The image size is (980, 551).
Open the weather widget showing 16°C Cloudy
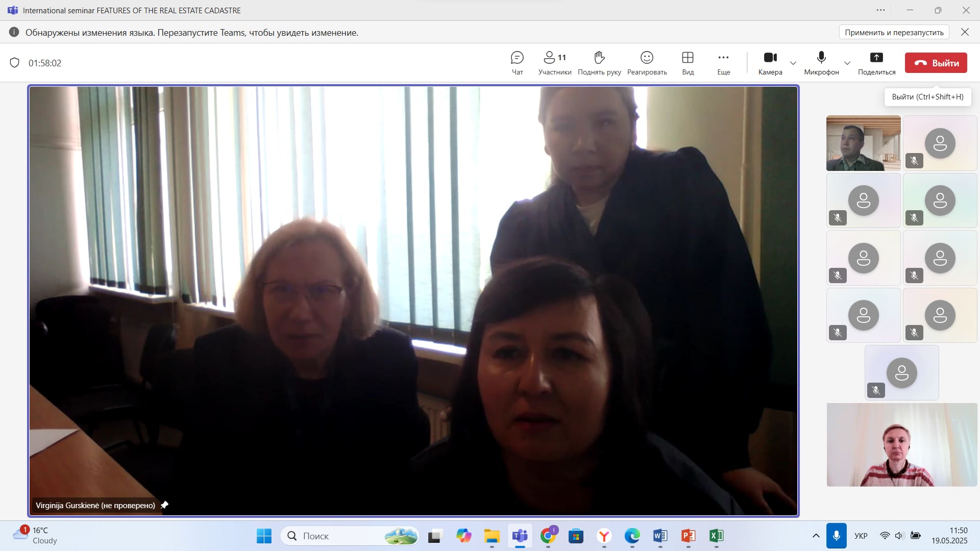coord(36,536)
